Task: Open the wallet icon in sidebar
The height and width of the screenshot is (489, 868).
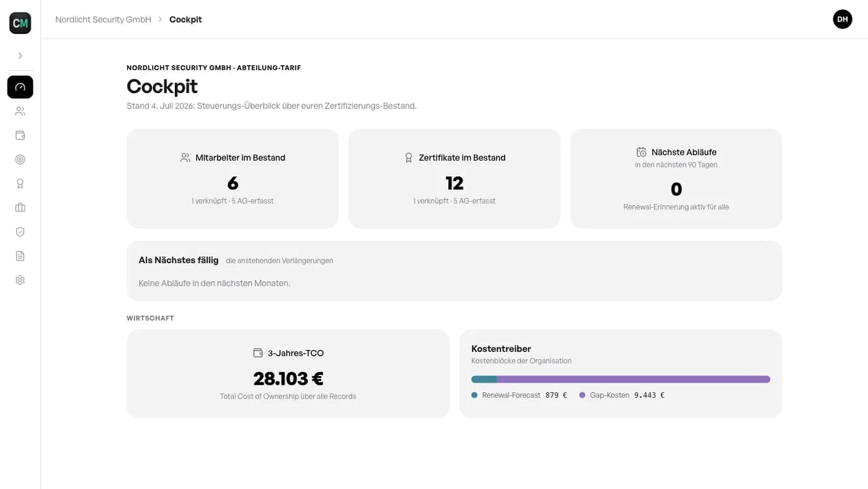Action: click(20, 135)
